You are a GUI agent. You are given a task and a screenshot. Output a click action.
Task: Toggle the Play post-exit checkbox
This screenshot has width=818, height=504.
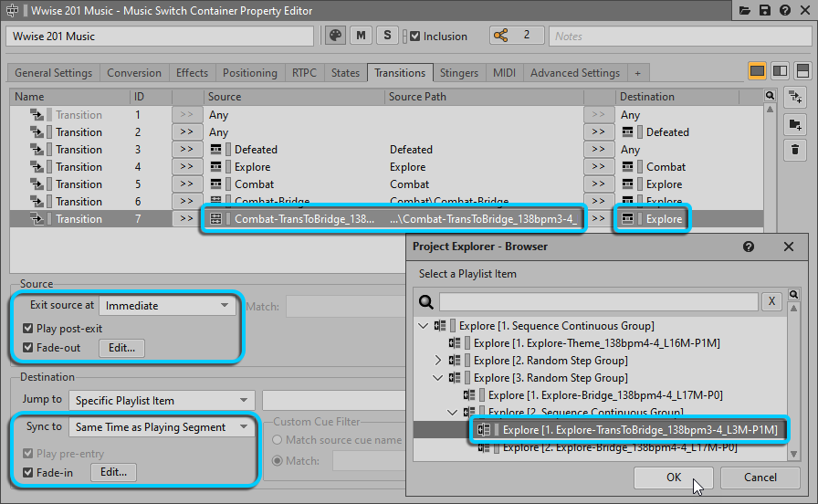click(28, 328)
